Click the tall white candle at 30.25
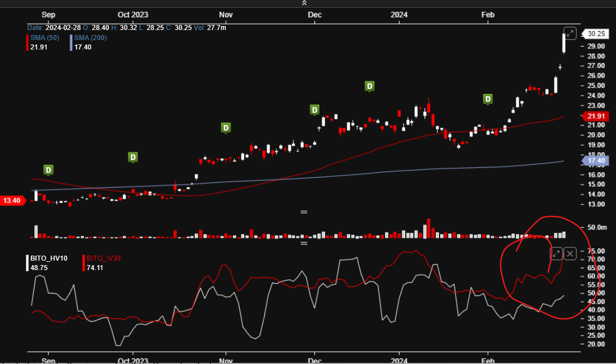Image resolution: width=616 pixels, height=364 pixels. click(x=564, y=43)
